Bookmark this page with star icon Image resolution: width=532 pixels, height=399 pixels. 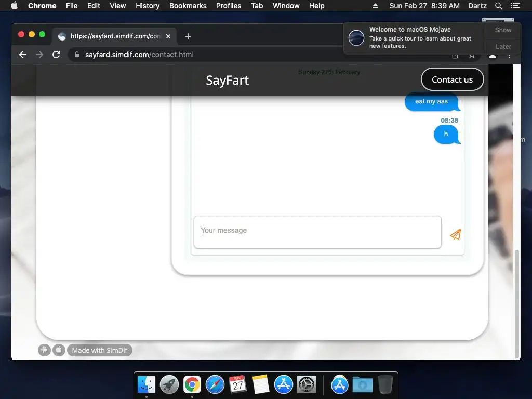tap(472, 55)
